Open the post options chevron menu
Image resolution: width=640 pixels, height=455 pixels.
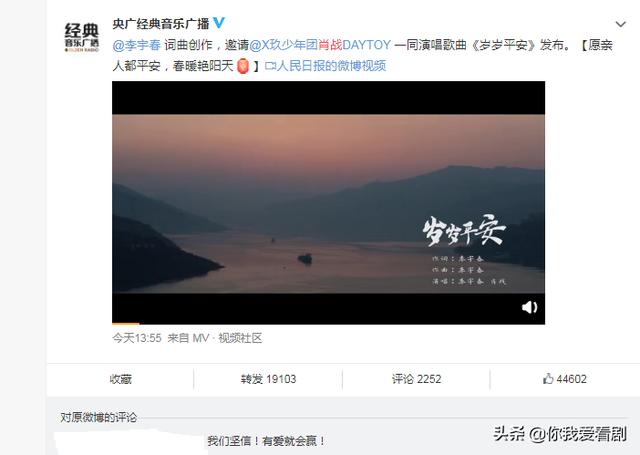point(620,24)
